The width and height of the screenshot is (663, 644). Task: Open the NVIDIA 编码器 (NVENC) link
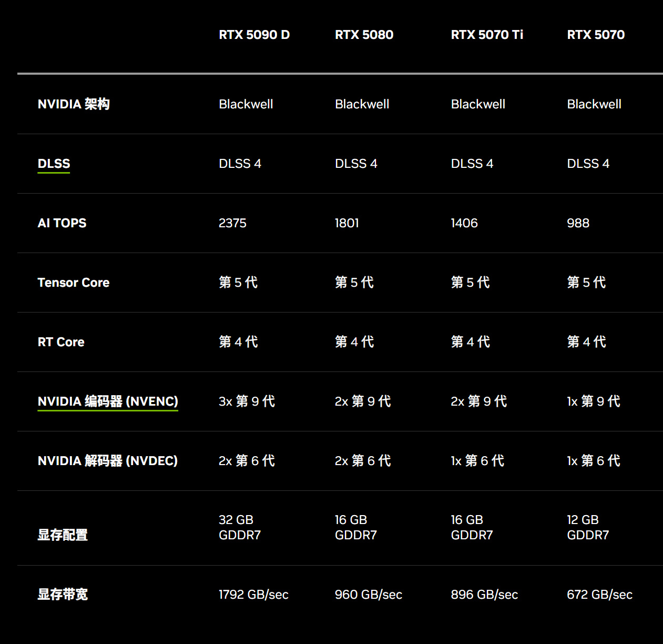[x=108, y=401]
